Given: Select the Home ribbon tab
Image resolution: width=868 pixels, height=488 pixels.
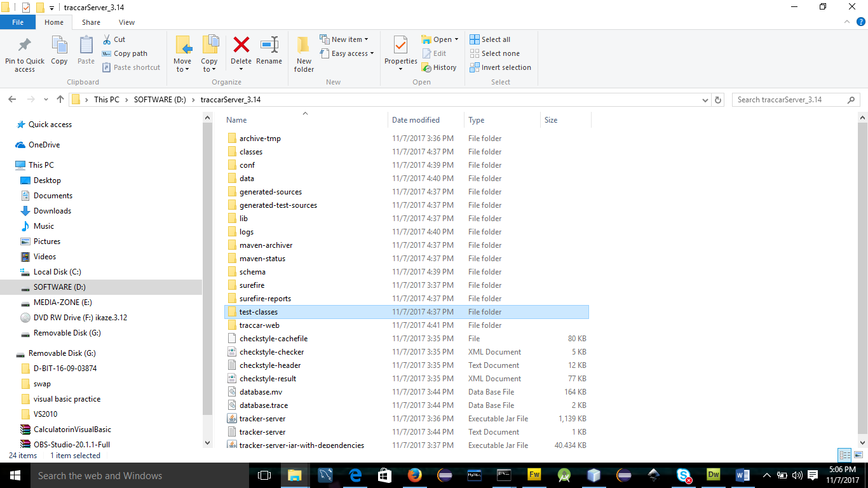Looking at the screenshot, I should click(54, 22).
